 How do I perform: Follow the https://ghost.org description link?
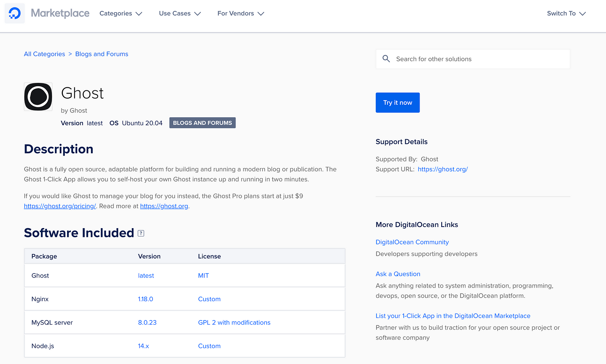pyautogui.click(x=164, y=206)
